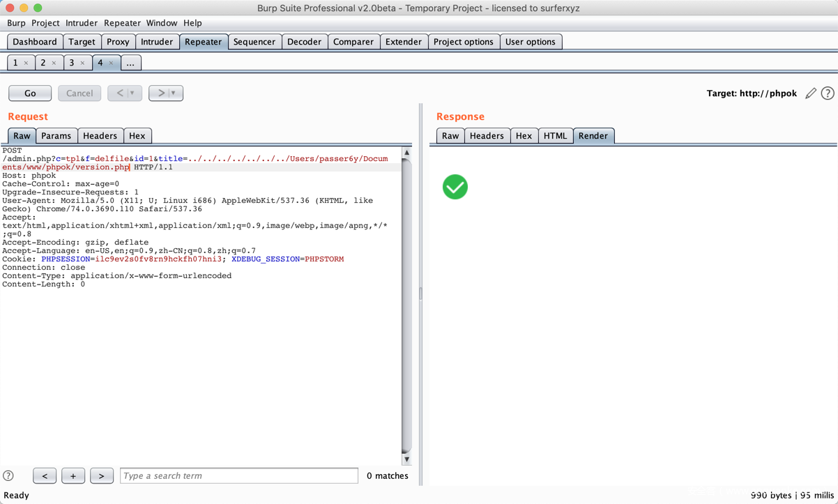Open the Help menu
Screen dimensions: 838x504
point(192,23)
